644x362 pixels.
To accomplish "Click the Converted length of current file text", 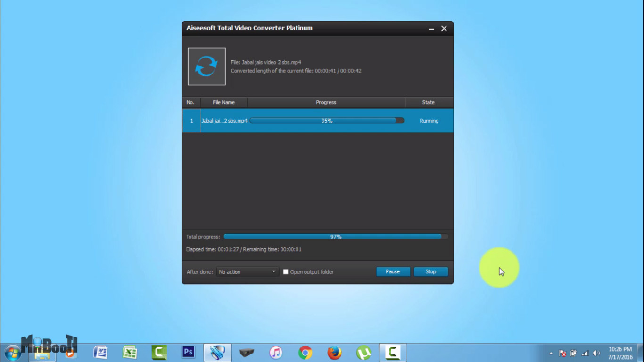I will click(x=296, y=71).
